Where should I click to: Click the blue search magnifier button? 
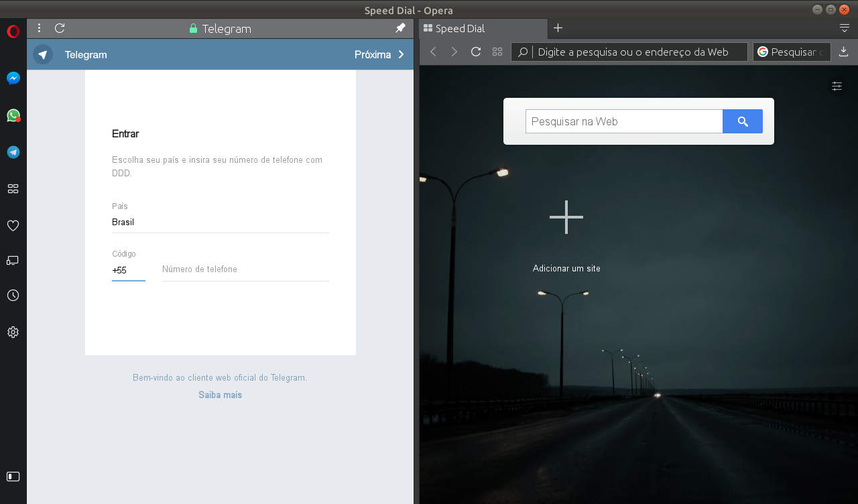pos(743,121)
